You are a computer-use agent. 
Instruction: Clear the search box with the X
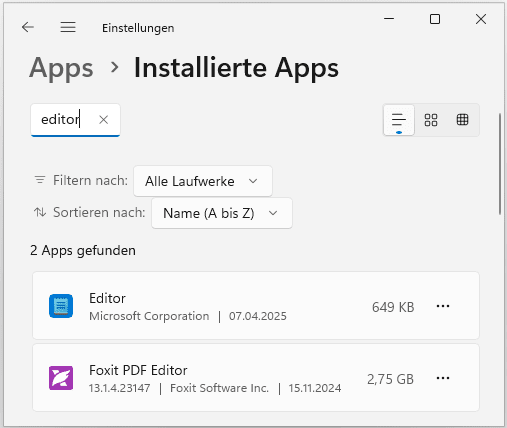104,120
